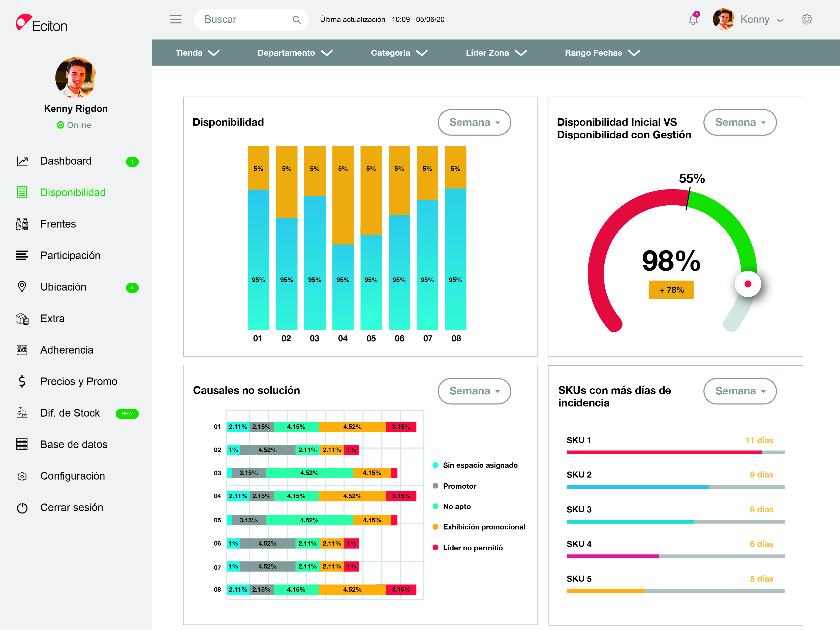Click the Kenny user name in header
The width and height of the screenshot is (840, 630).
point(755,19)
